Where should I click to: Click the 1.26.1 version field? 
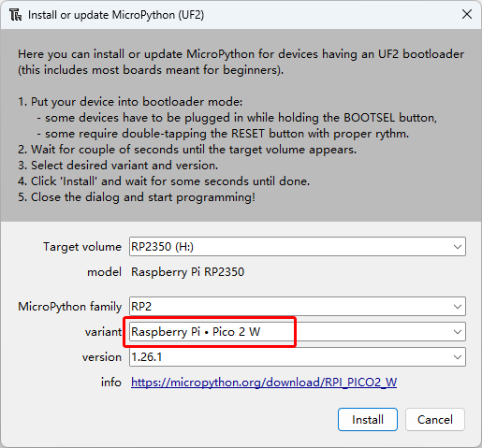[x=298, y=357]
